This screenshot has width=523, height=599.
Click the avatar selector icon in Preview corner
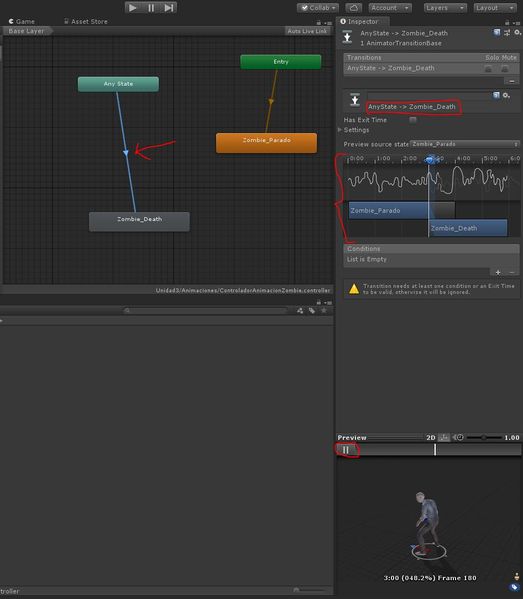[517, 576]
